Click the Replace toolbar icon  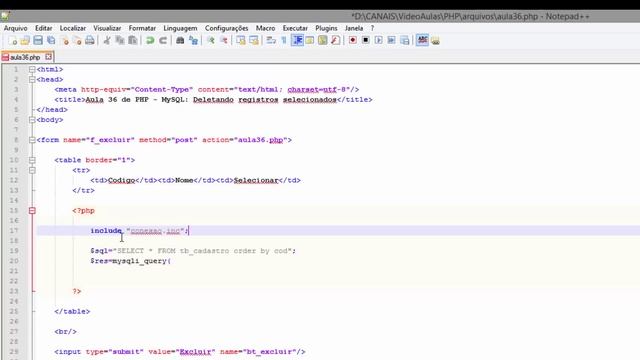point(193,40)
